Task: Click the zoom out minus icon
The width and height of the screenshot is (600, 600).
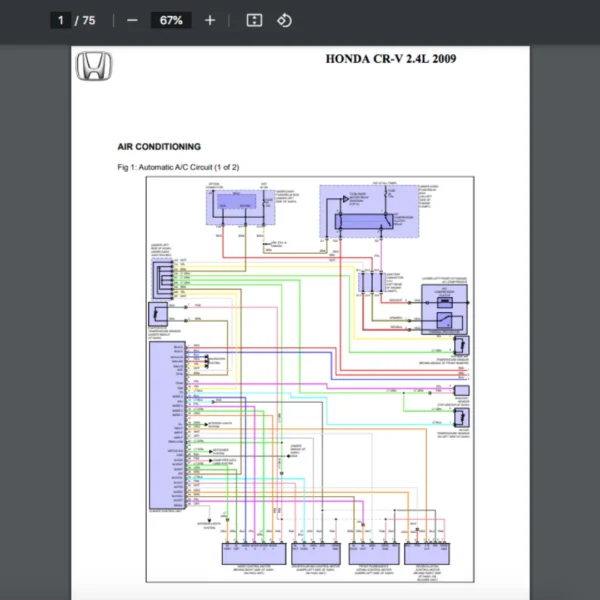Action: (132, 20)
